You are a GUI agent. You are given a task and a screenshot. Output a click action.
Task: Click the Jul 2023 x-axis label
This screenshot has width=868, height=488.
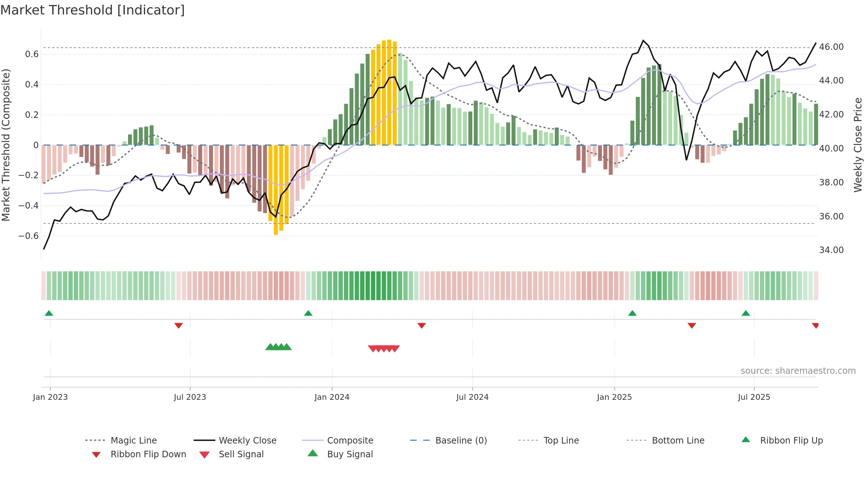coord(190,397)
